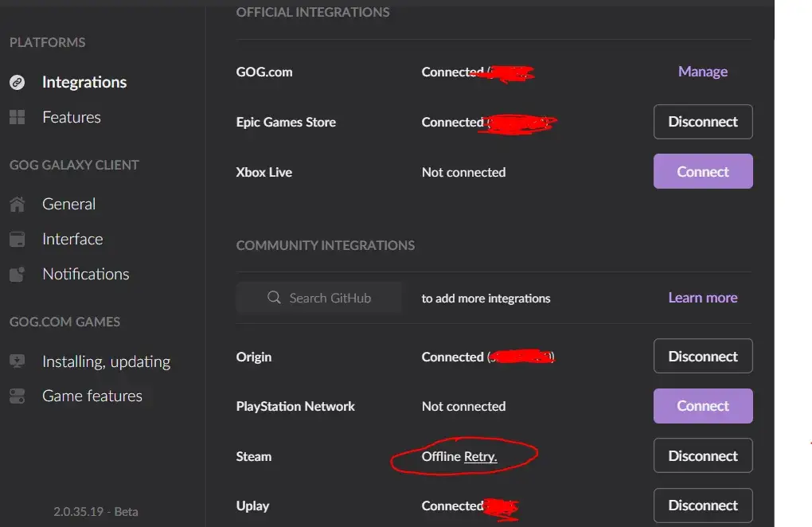Manage the GOG.com connection
The height and width of the screenshot is (527, 812).
[x=702, y=71]
